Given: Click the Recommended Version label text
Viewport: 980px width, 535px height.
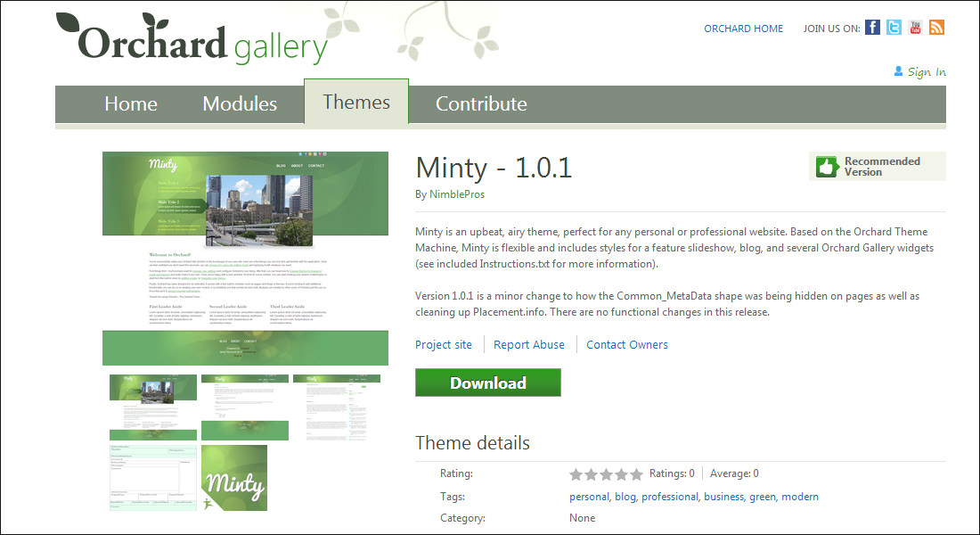Looking at the screenshot, I should (x=883, y=167).
